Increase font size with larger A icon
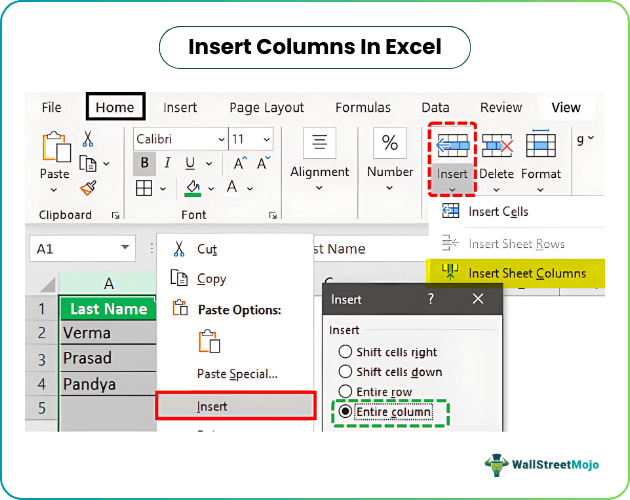 coord(240,163)
